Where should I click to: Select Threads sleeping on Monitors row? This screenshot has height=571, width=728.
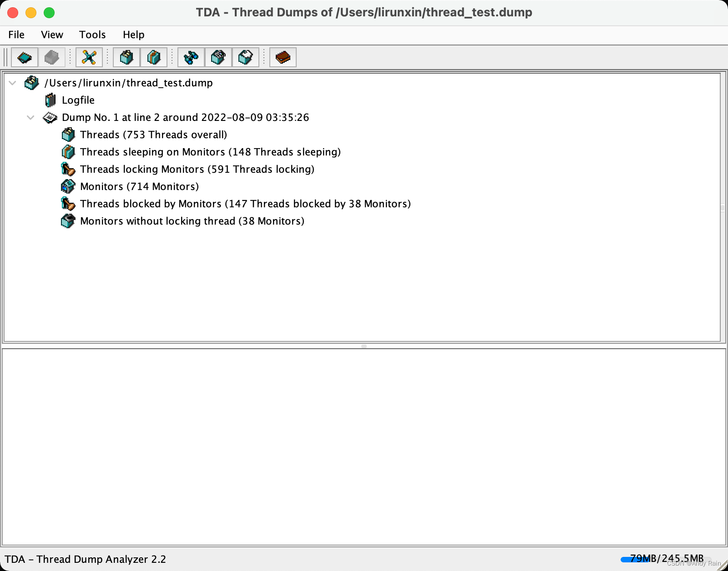[211, 152]
